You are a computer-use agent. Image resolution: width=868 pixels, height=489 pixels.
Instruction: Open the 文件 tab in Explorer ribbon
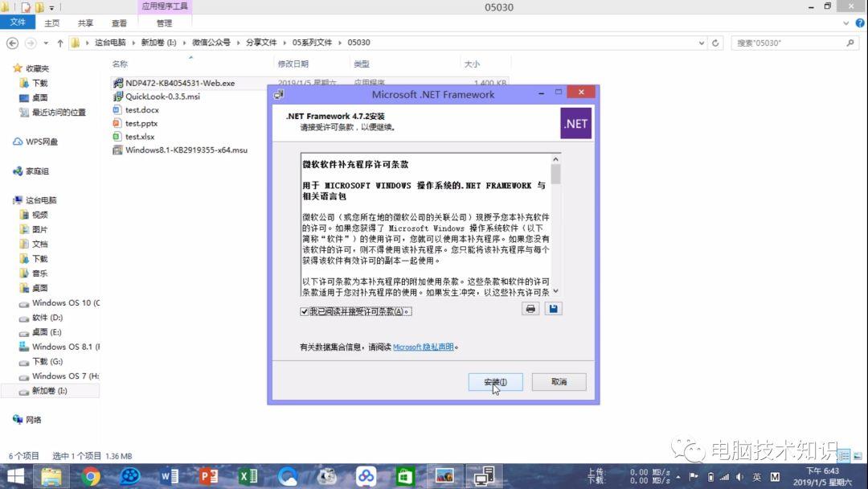[18, 23]
